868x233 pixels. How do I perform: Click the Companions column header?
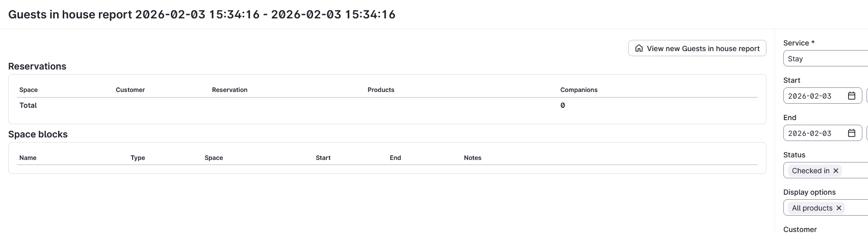click(579, 90)
